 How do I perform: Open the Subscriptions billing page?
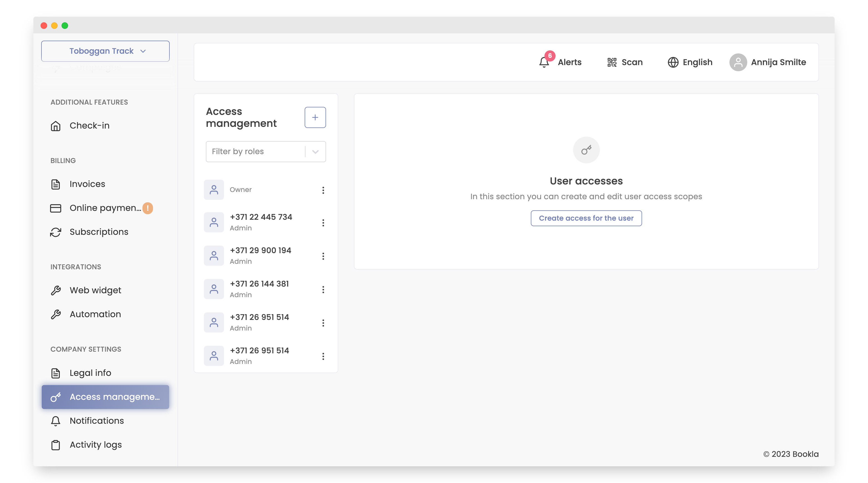coord(99,232)
